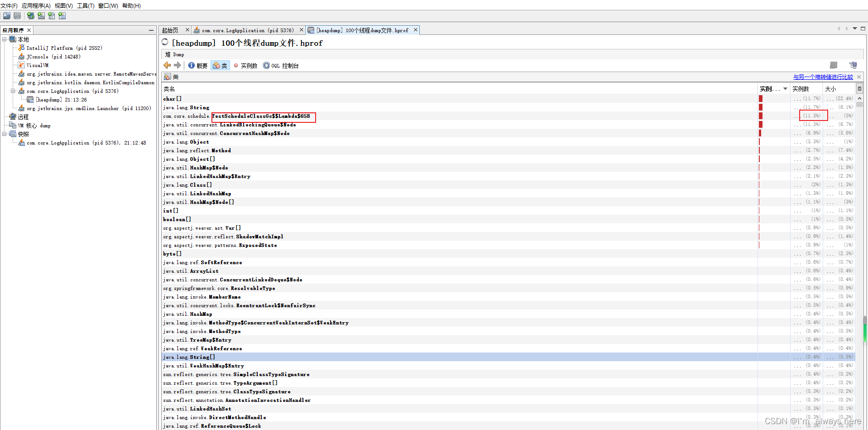Screen dimensions: 868x430
Task: Collapse com.core.LogApplication (pid 5376) node
Action: coord(13,91)
